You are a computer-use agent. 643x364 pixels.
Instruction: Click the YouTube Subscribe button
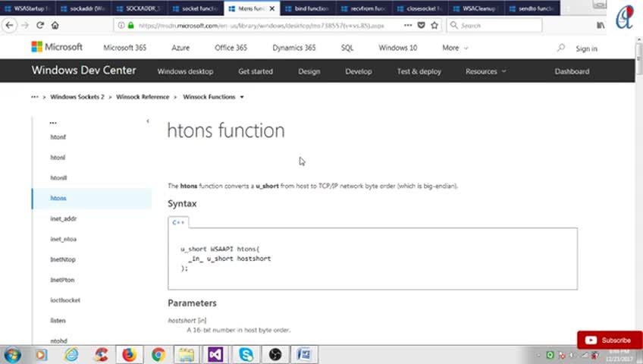tap(610, 340)
